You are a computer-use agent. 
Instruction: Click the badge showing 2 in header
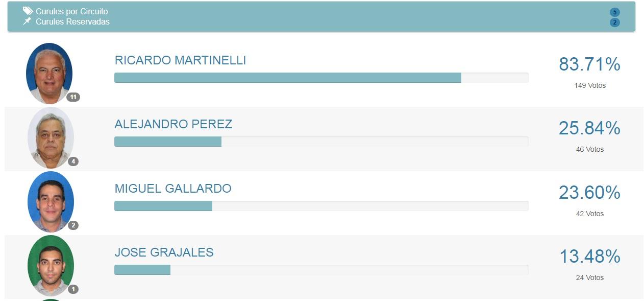(x=614, y=22)
